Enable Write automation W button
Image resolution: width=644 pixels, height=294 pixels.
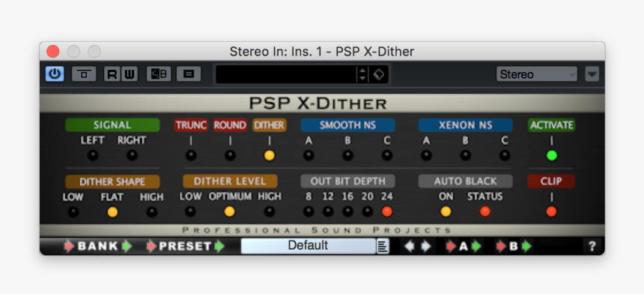pyautogui.click(x=129, y=74)
